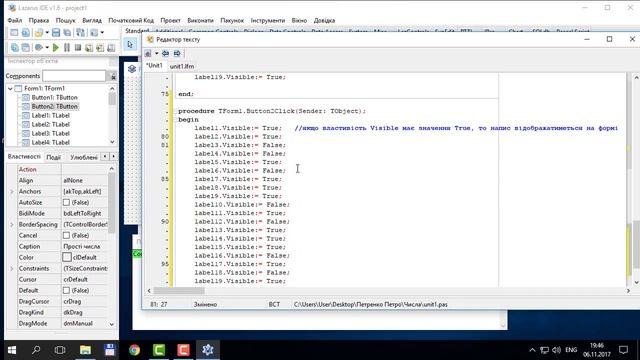
Task: Open the Пошук menu
Action: 65,20
